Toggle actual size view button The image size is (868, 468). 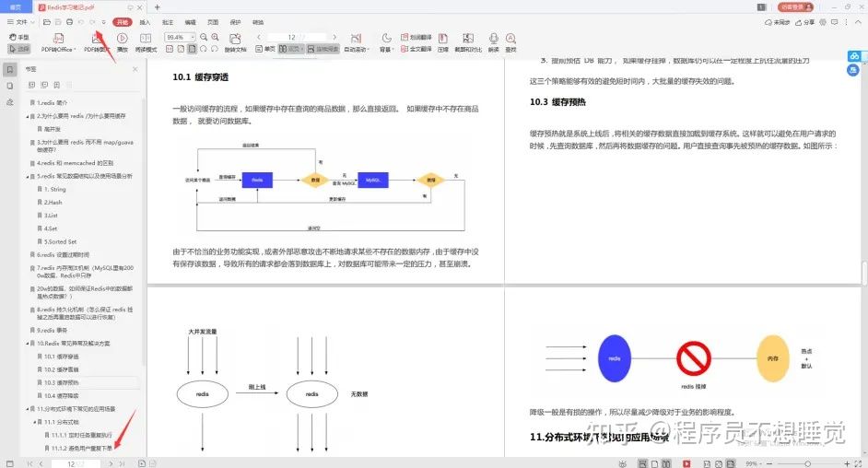(170, 49)
